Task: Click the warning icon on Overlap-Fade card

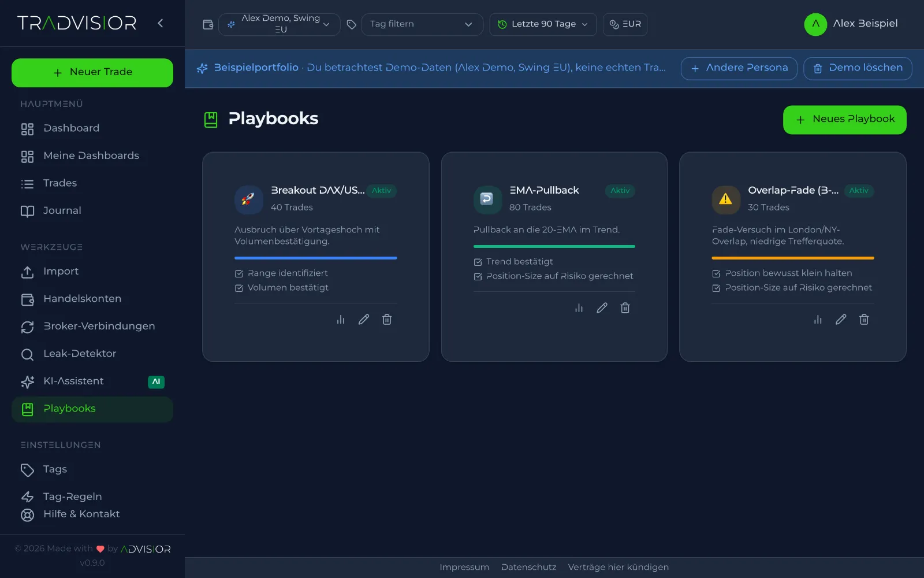Action: pos(726,199)
